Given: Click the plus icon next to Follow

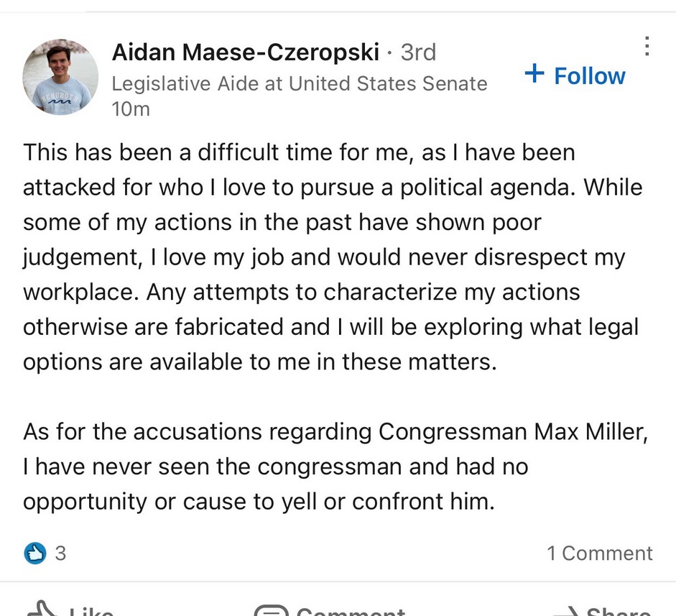Looking at the screenshot, I should 534,74.
